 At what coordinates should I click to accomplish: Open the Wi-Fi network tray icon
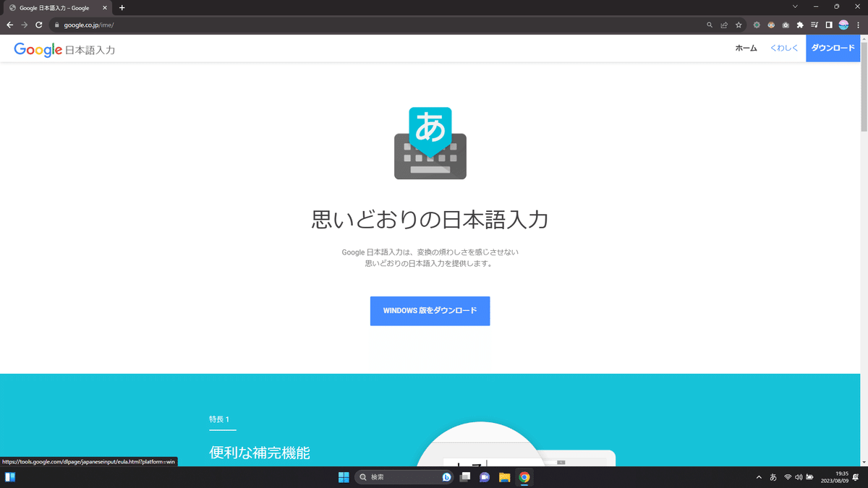[788, 477]
